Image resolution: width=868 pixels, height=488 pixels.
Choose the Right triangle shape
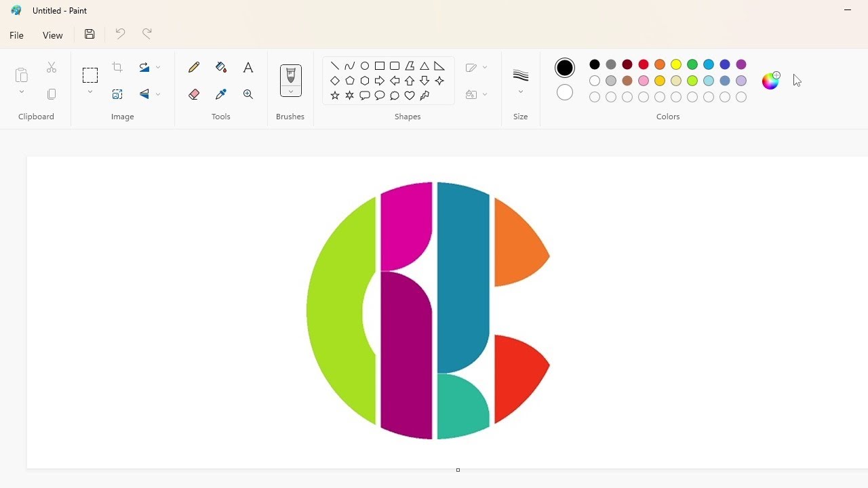(439, 66)
